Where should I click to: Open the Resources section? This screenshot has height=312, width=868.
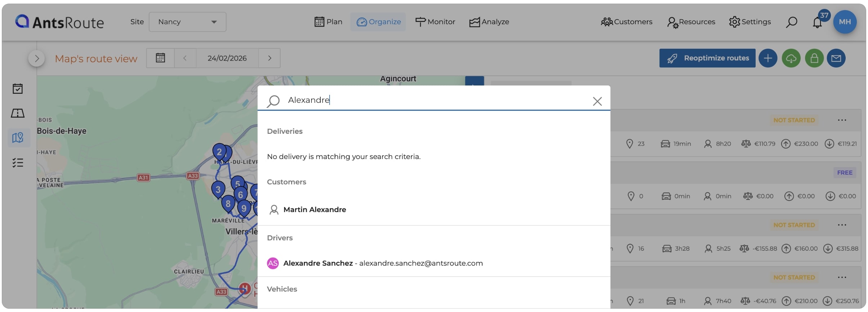[x=691, y=22]
